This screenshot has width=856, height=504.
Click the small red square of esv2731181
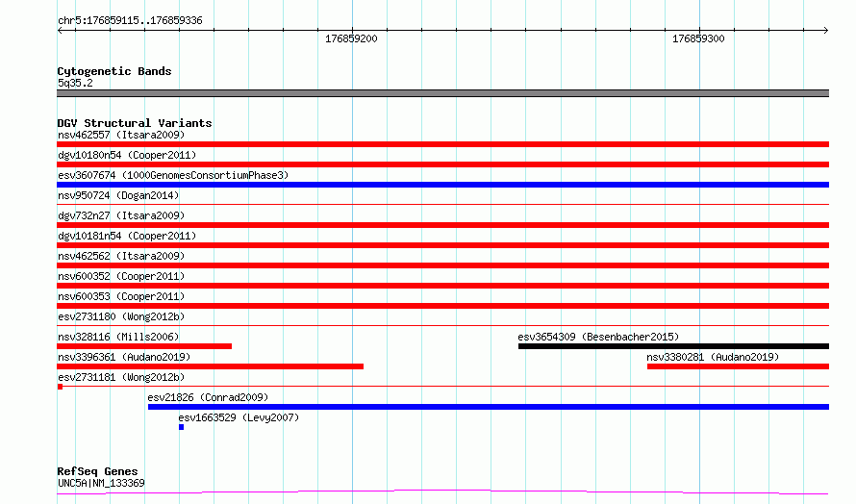point(60,387)
